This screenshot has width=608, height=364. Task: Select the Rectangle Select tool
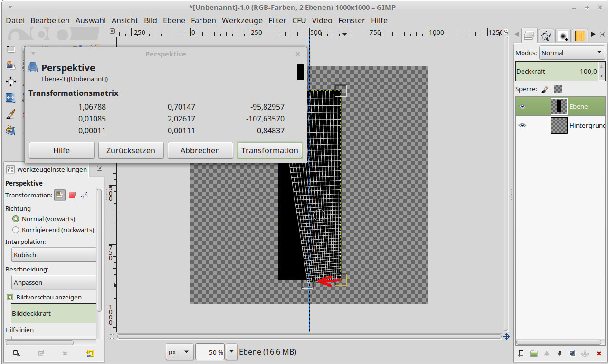[x=10, y=49]
